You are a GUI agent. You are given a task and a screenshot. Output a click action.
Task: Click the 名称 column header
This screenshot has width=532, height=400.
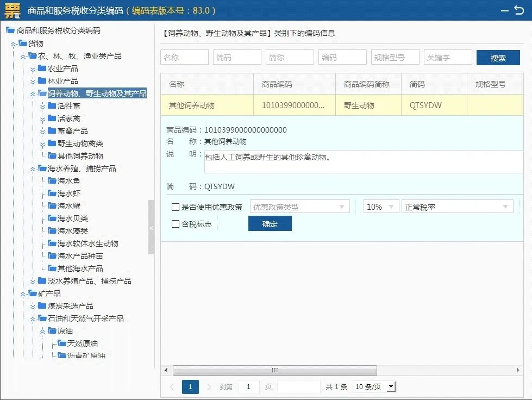(x=207, y=84)
